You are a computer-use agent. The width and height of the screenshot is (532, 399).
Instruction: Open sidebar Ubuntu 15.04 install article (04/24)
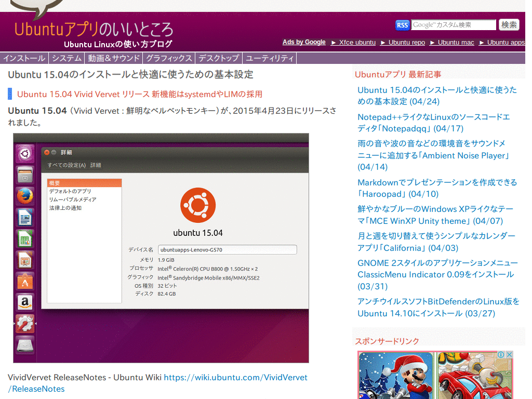tap(437, 96)
